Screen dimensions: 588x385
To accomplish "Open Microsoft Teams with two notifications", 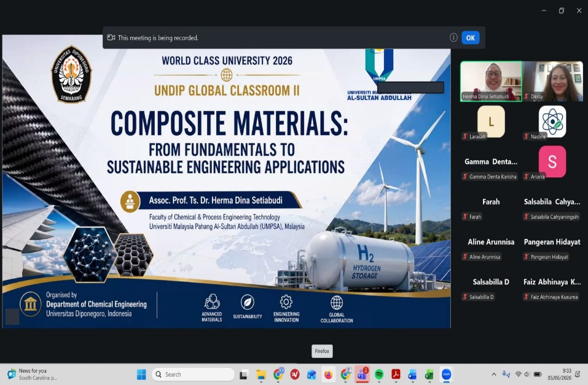I will pyautogui.click(x=363, y=374).
